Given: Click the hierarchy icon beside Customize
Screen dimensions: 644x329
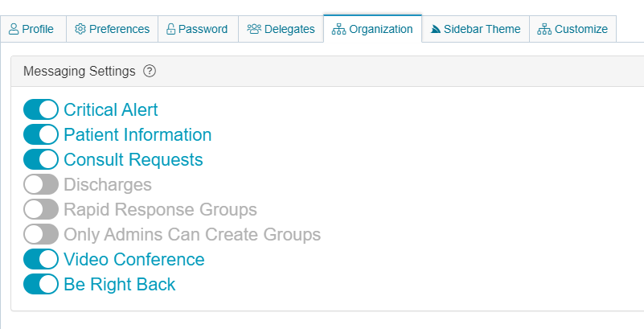Looking at the screenshot, I should pyautogui.click(x=544, y=29).
